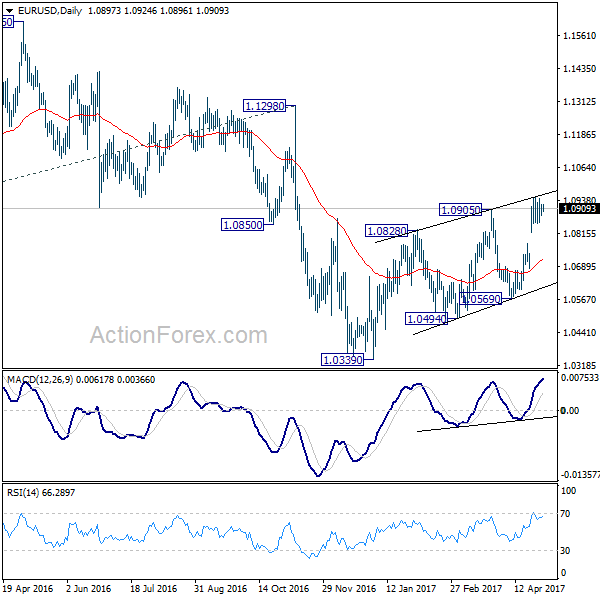600x600 pixels.
Task: Select the EURUSD,Daily chart title
Action: point(50,11)
